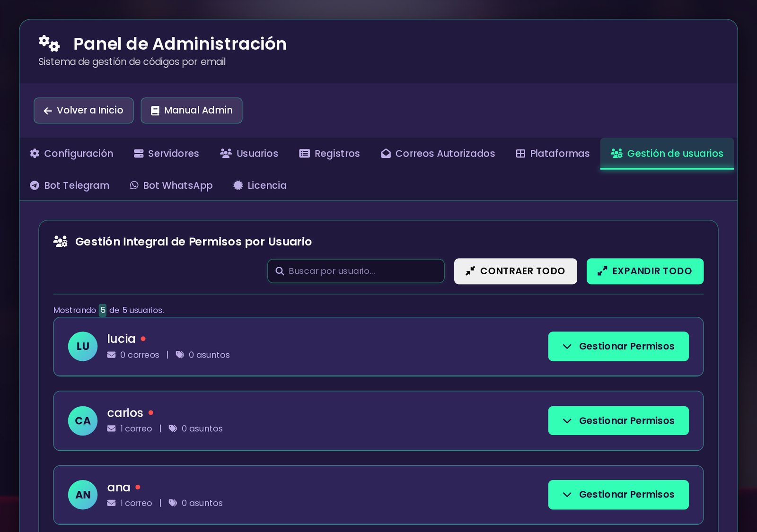Screen dimensions: 757x532
Task: Open the Bot WhatsApp tab
Action: click(x=171, y=185)
